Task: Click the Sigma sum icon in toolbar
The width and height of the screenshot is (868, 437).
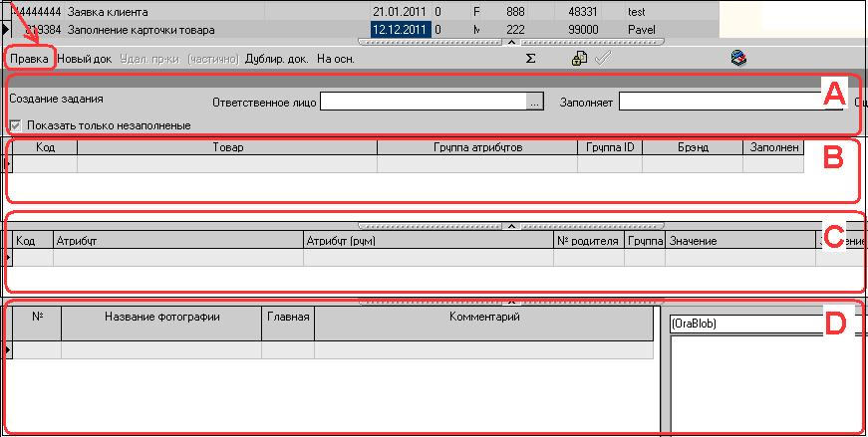Action: (x=530, y=59)
